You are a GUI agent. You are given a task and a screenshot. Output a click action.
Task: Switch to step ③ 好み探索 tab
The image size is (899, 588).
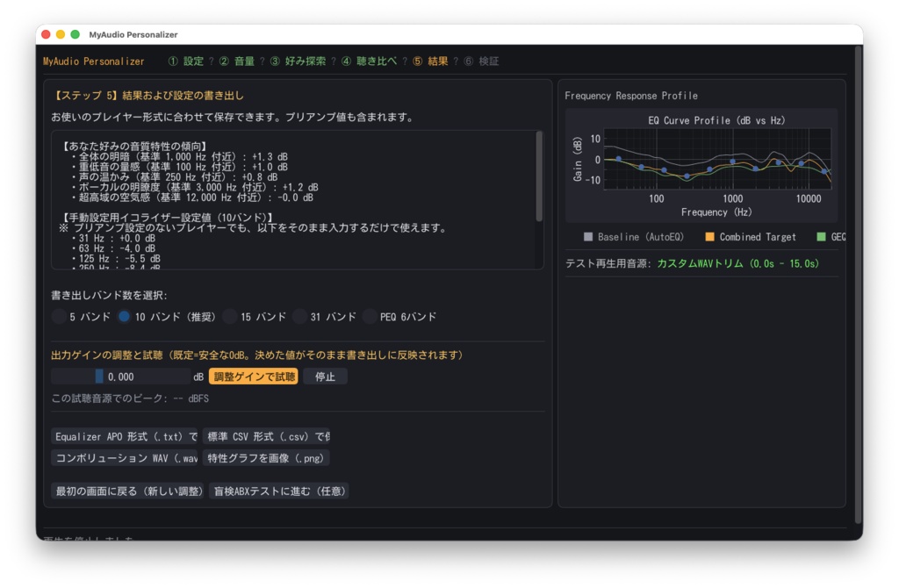[x=298, y=61]
